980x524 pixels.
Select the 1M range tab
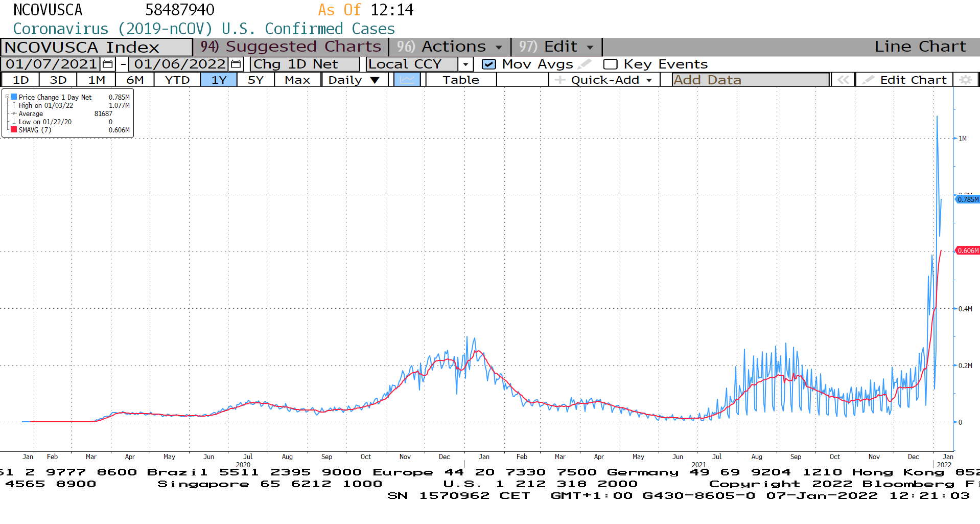[97, 80]
